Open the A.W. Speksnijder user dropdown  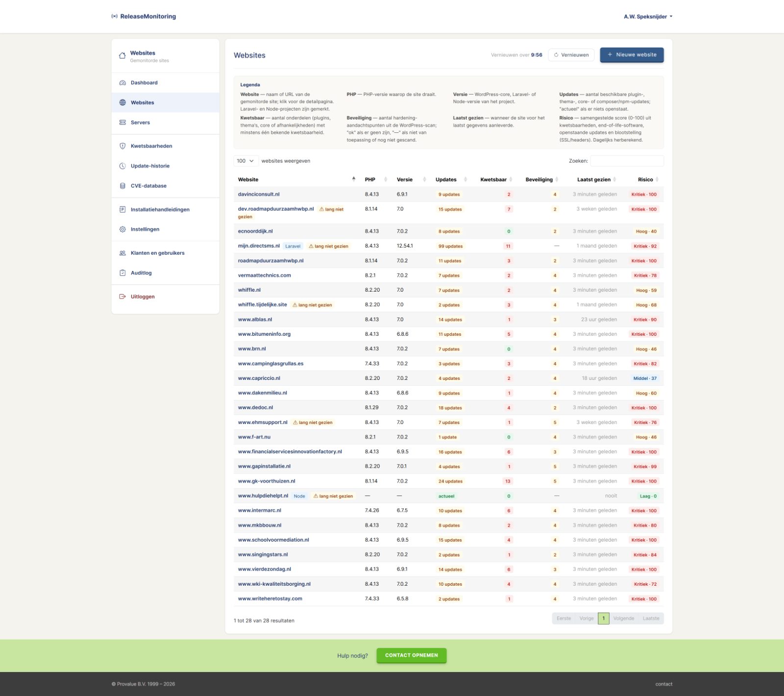click(648, 17)
